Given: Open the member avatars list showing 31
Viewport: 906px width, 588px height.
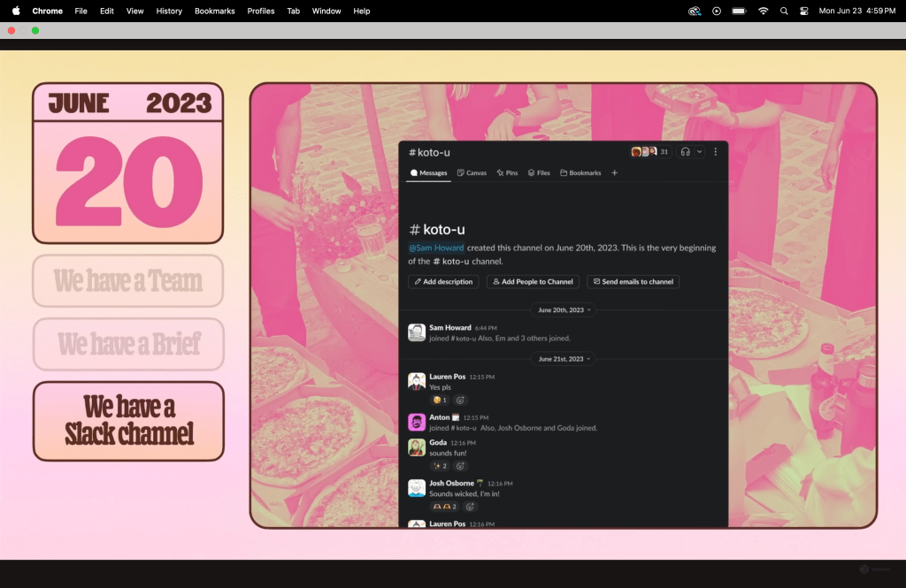Looking at the screenshot, I should (649, 152).
